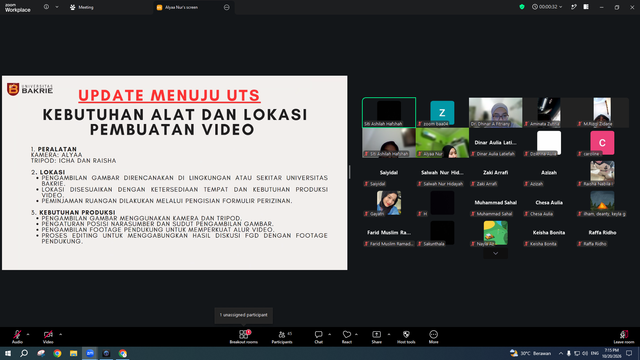Viewport: 640px width, 360px height.
Task: Show more participants with down chevron
Action: click(x=496, y=253)
